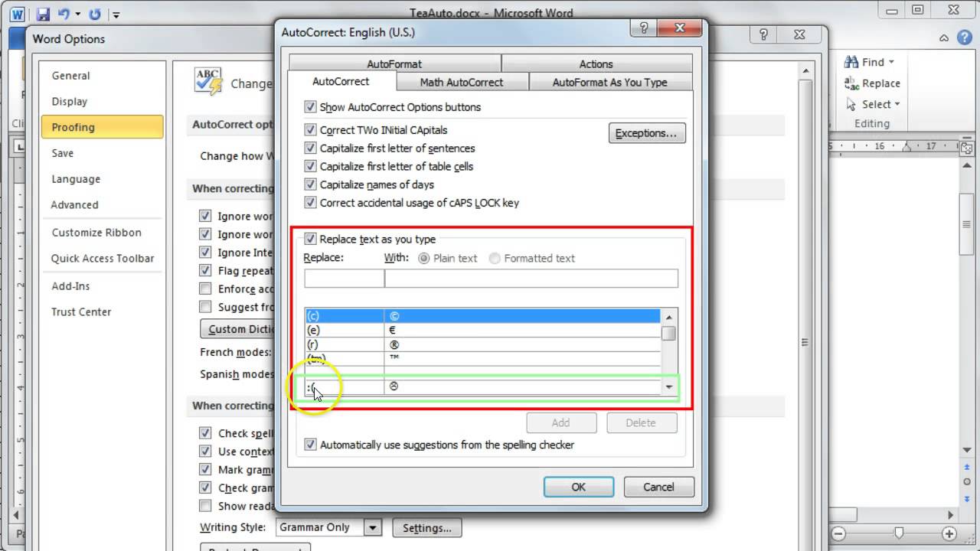Open the Exceptions button
980x551 pixels.
[646, 133]
